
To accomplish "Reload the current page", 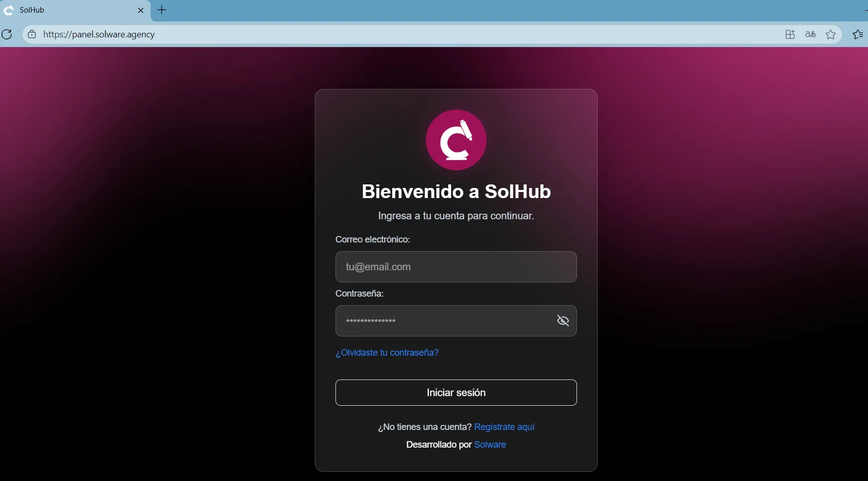I will tap(7, 34).
